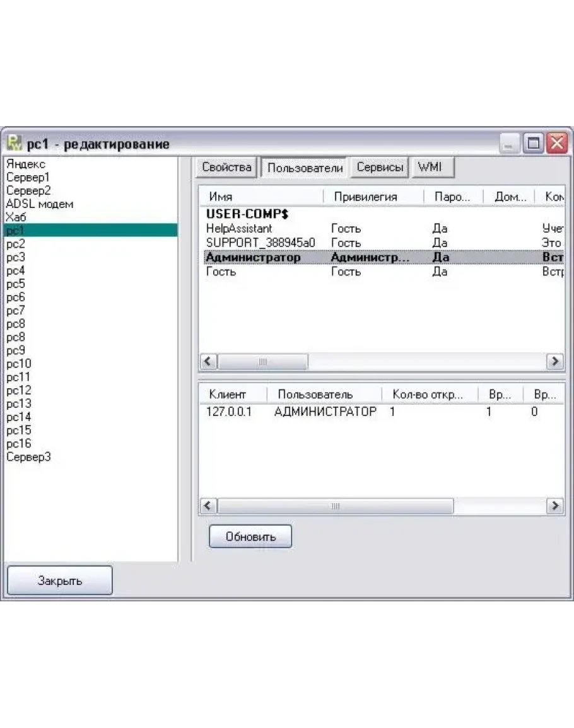Switch to the Свойства tab
The image size is (574, 728).
point(227,168)
